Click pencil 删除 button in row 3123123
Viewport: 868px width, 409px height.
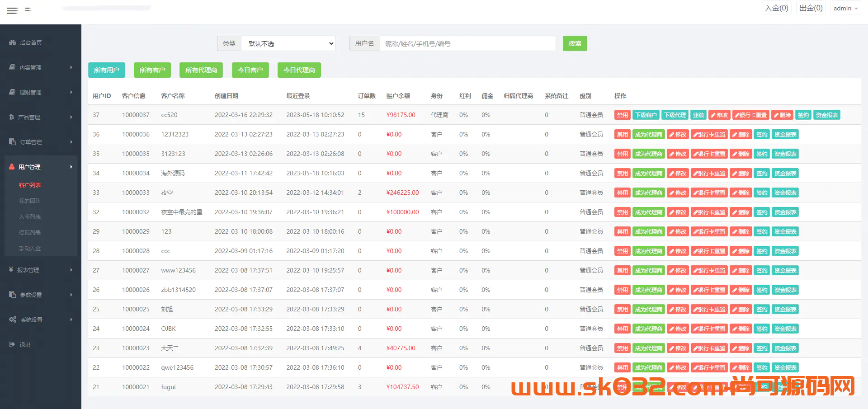click(x=741, y=154)
